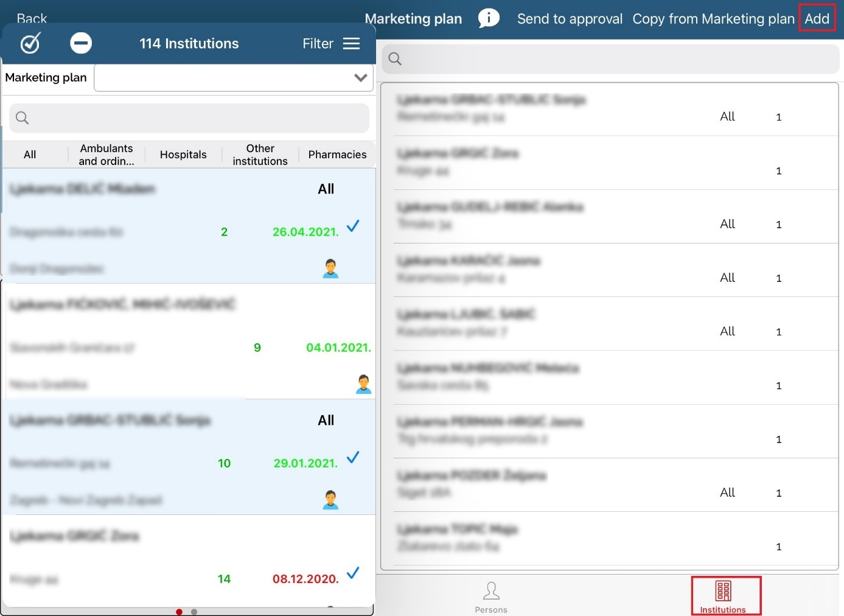Click person icon in 04.01.2021 row

coord(363,384)
